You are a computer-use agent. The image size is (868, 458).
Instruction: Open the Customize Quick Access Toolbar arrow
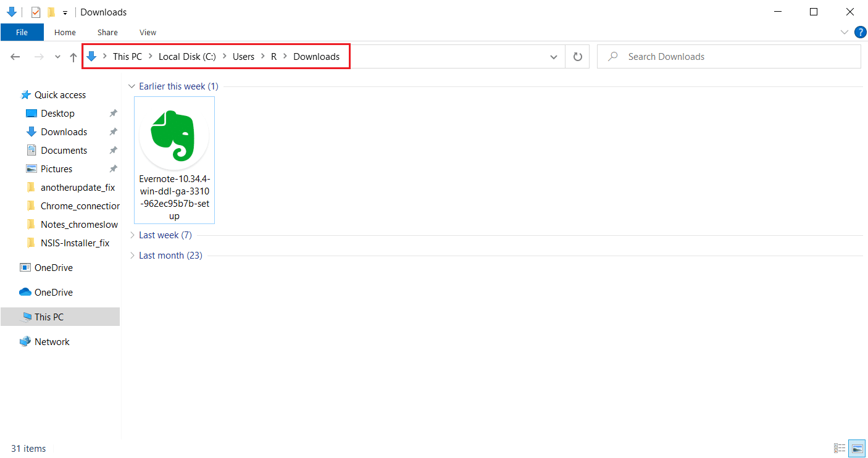pyautogui.click(x=65, y=12)
